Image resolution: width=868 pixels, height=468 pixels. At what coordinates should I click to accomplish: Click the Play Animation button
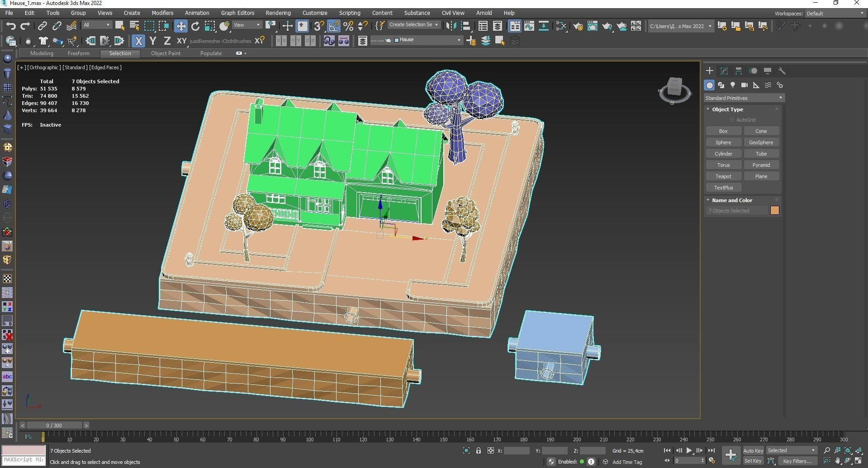click(689, 450)
